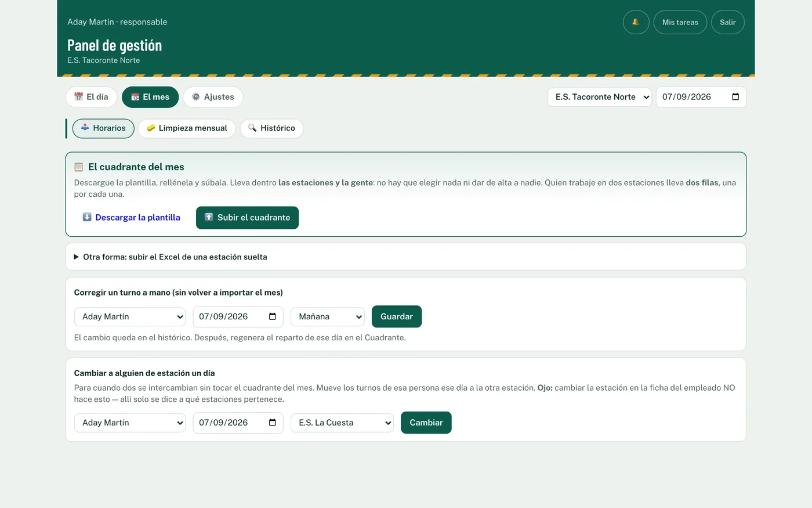Screen dimensions: 812x508
Task: Click Subir el cuadrante button
Action: click(x=247, y=218)
